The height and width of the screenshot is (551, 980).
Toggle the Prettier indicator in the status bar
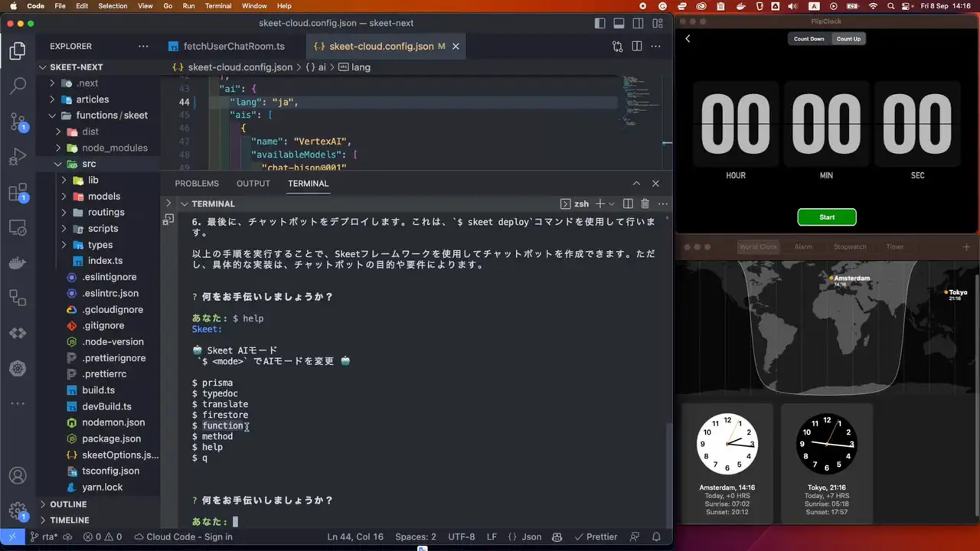(x=596, y=536)
